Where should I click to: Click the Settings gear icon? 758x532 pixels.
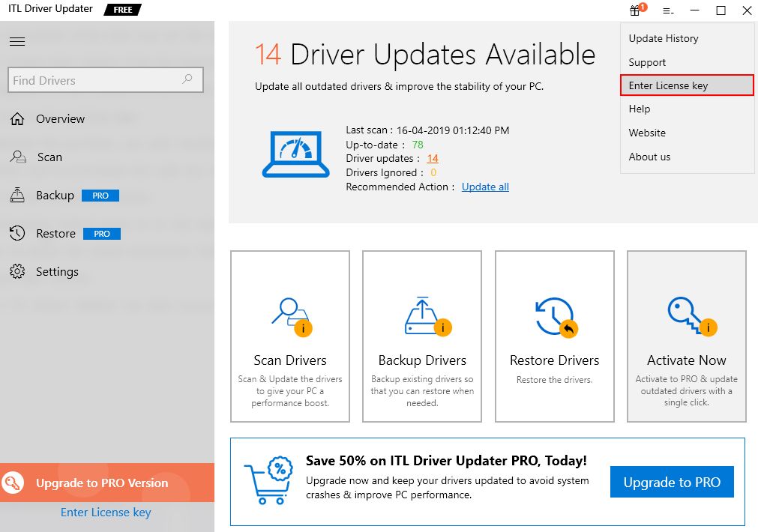pyautogui.click(x=17, y=271)
